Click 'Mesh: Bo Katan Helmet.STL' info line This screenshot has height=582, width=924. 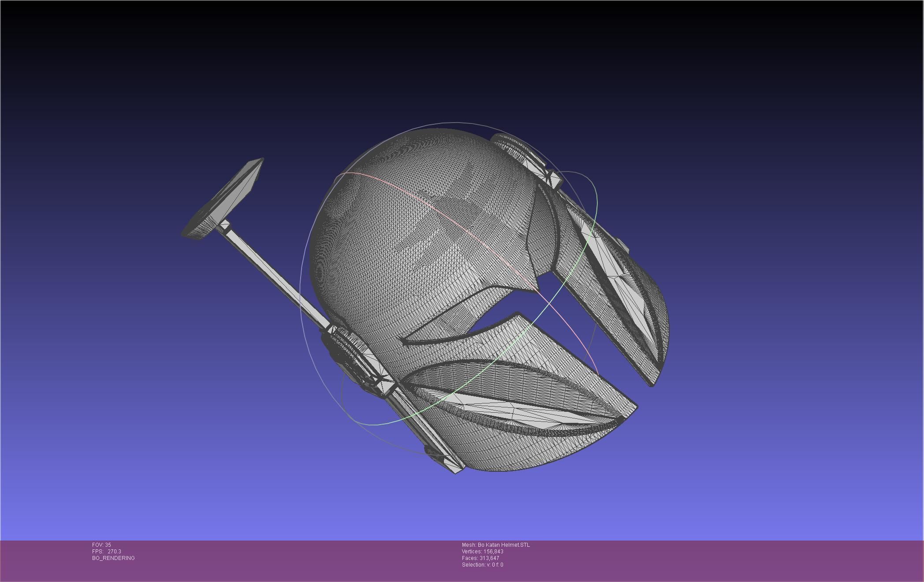[496, 545]
